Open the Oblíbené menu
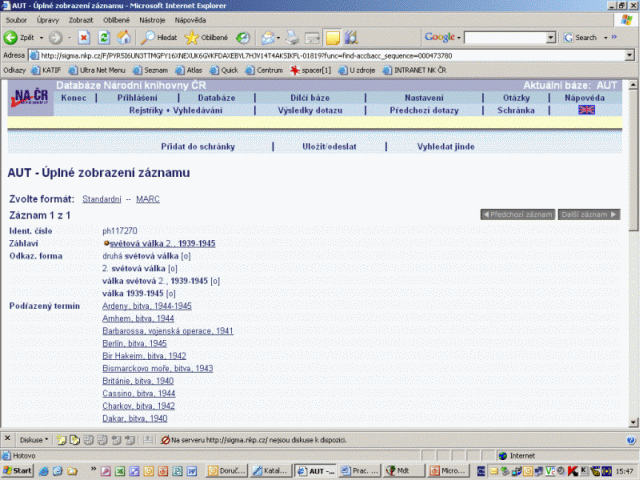The width and height of the screenshot is (640, 480). click(x=116, y=20)
